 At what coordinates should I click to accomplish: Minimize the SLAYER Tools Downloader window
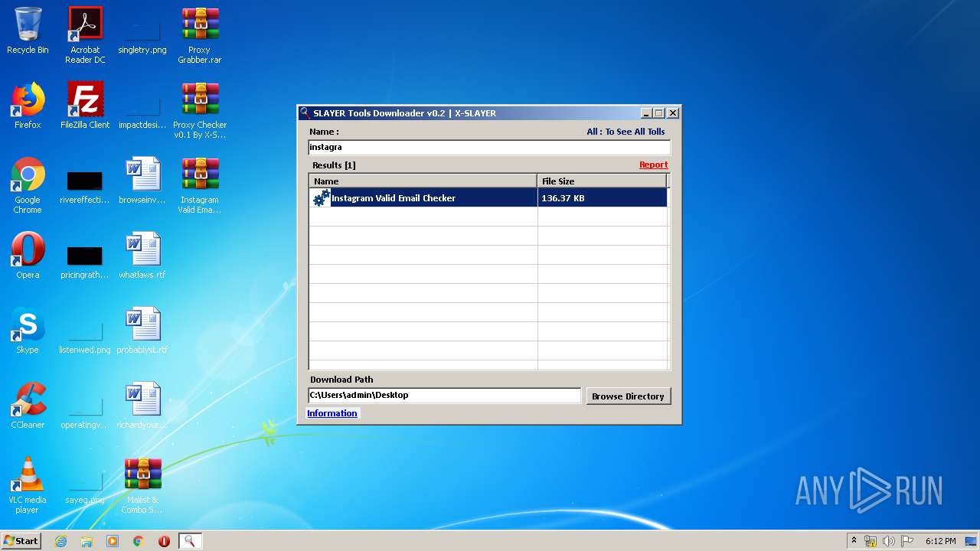(x=646, y=113)
